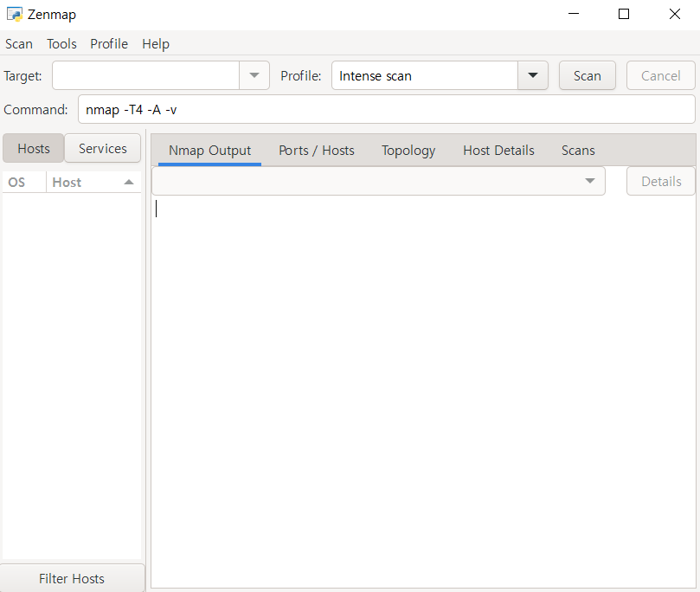Click the Zenmap title bar icon
This screenshot has height=592, width=700.
[x=15, y=15]
